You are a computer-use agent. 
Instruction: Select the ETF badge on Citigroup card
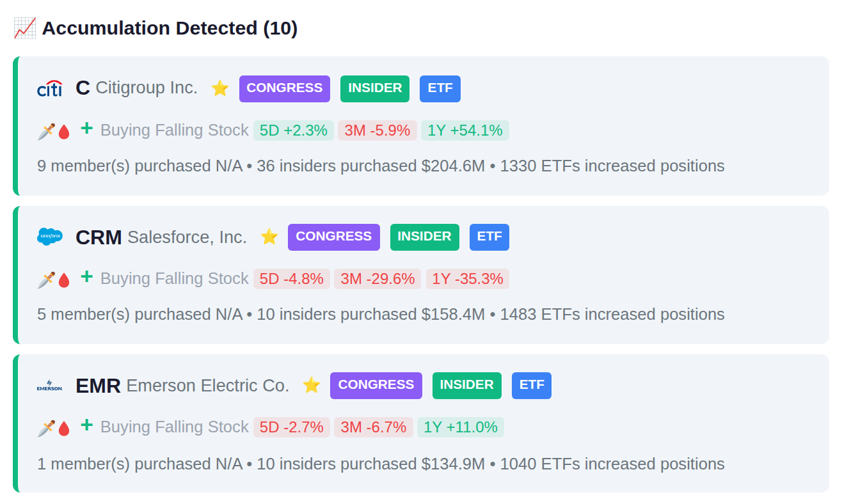[x=440, y=89]
